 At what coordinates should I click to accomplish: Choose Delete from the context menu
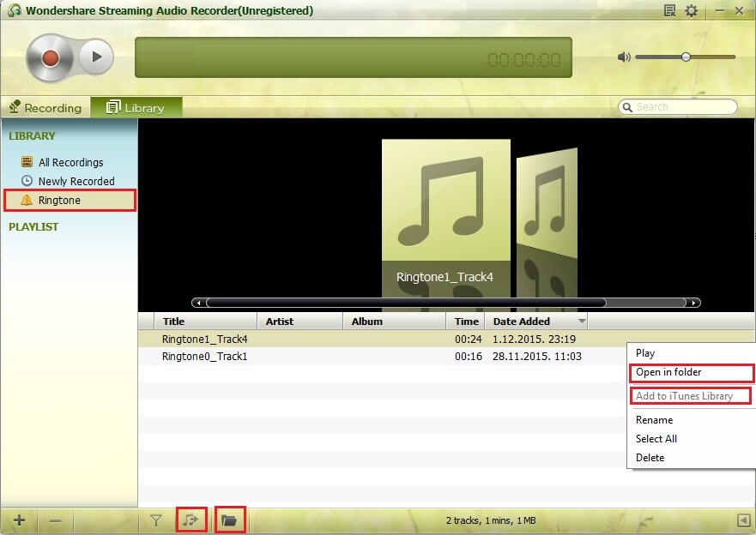[650, 458]
